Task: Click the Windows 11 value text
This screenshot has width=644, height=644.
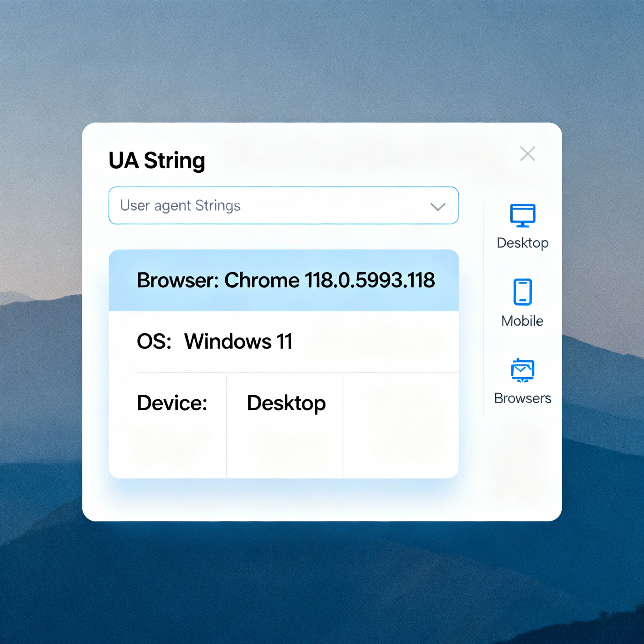Action: pyautogui.click(x=238, y=341)
